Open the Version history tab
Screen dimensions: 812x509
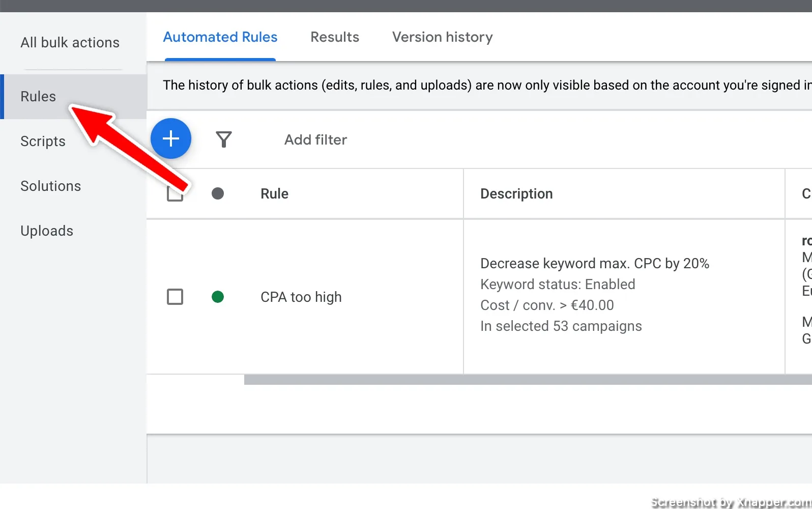tap(443, 37)
